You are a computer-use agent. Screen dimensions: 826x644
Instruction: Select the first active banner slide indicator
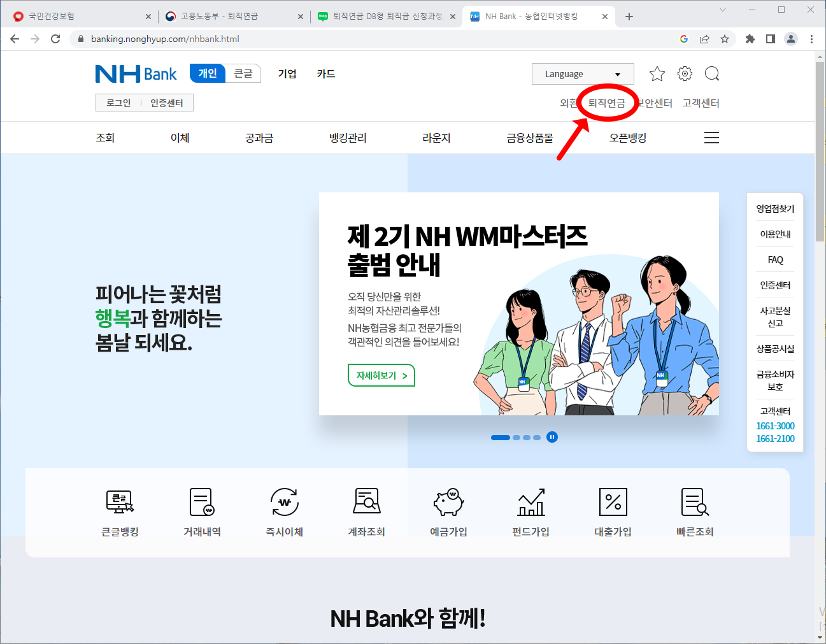tap(501, 438)
